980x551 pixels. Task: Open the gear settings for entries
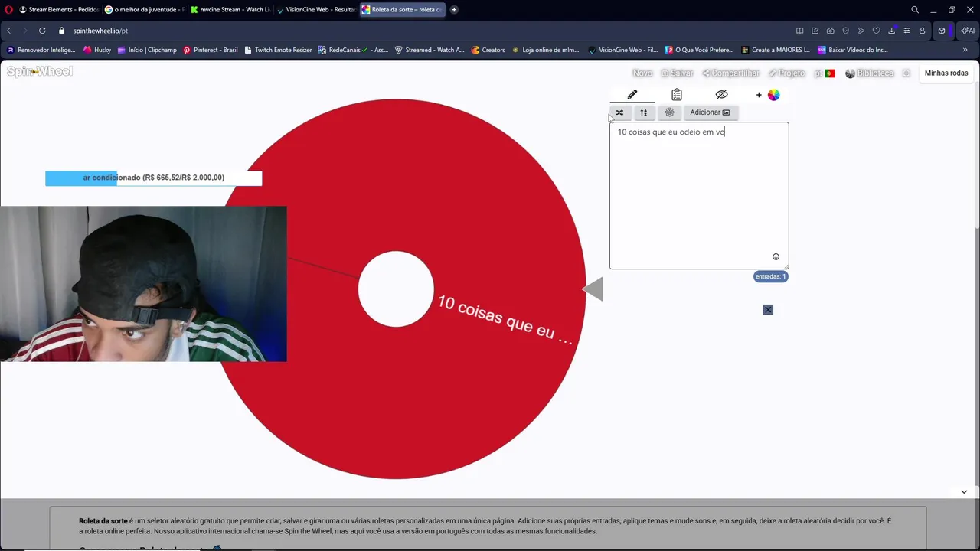click(669, 112)
